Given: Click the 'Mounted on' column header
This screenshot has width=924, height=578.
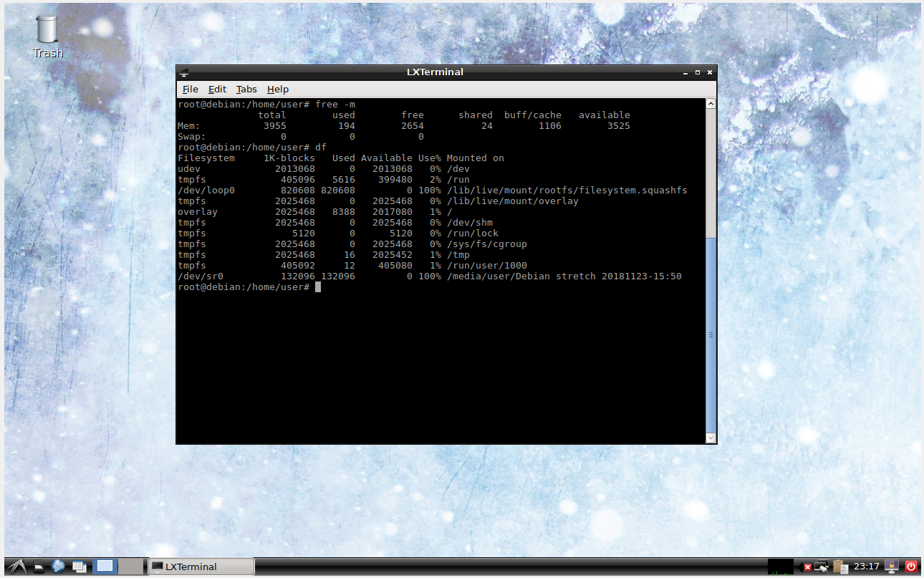Looking at the screenshot, I should [476, 158].
